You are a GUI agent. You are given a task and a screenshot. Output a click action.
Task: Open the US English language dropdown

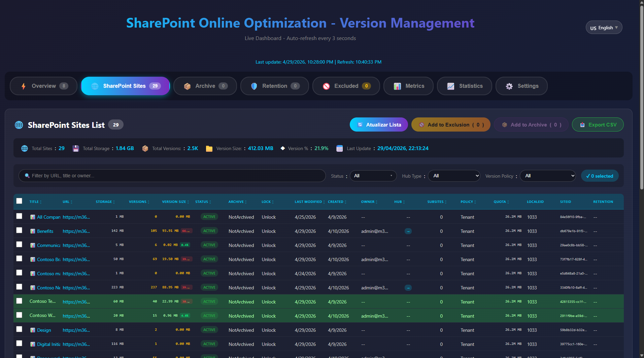click(x=604, y=28)
